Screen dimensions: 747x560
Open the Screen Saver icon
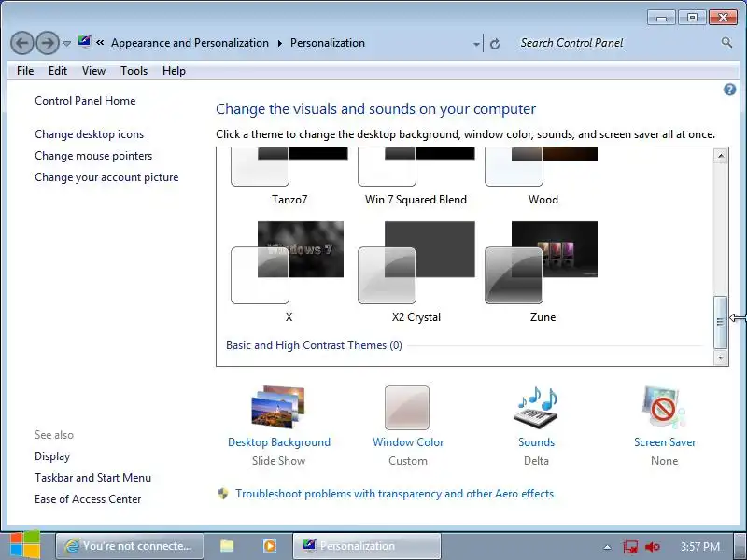point(664,407)
